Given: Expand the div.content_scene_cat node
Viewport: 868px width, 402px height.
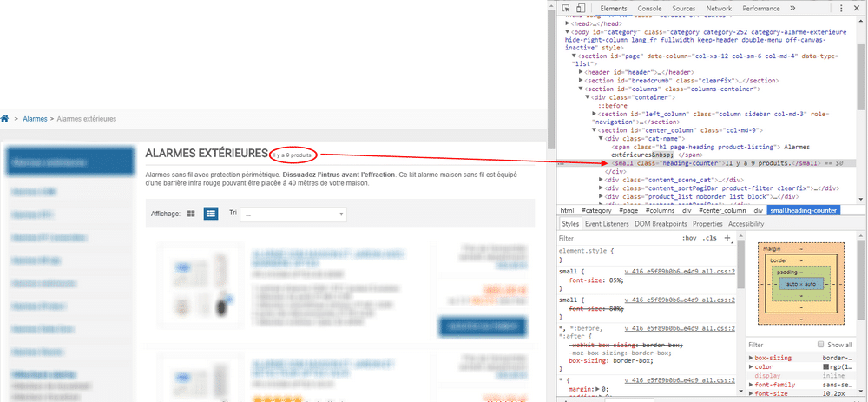Looking at the screenshot, I should pos(602,180).
